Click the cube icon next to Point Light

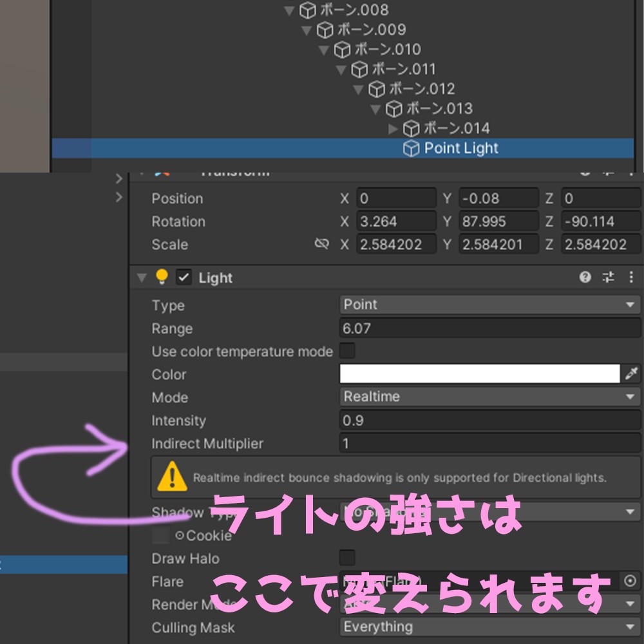[410, 147]
